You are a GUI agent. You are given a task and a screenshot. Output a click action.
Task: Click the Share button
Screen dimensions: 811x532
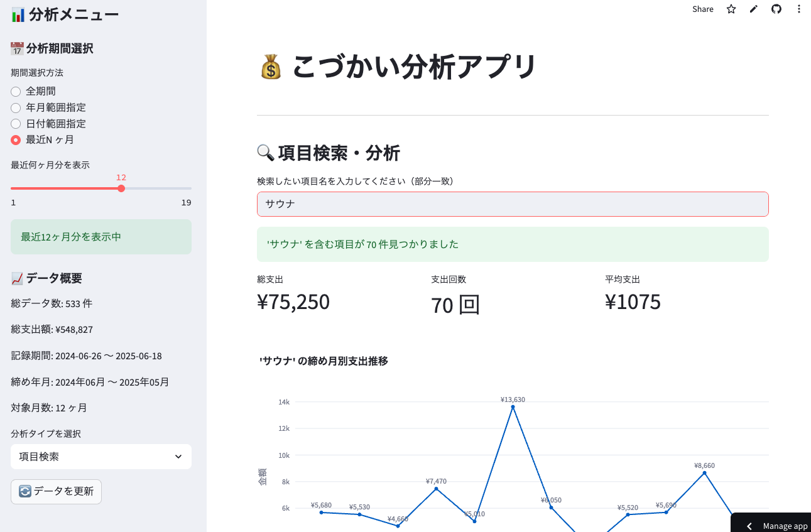click(x=703, y=9)
